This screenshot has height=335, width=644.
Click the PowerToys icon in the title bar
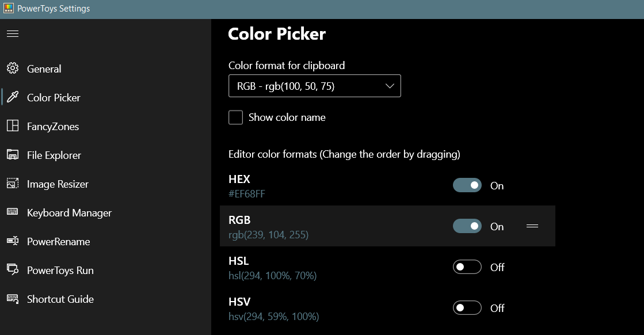8,8
